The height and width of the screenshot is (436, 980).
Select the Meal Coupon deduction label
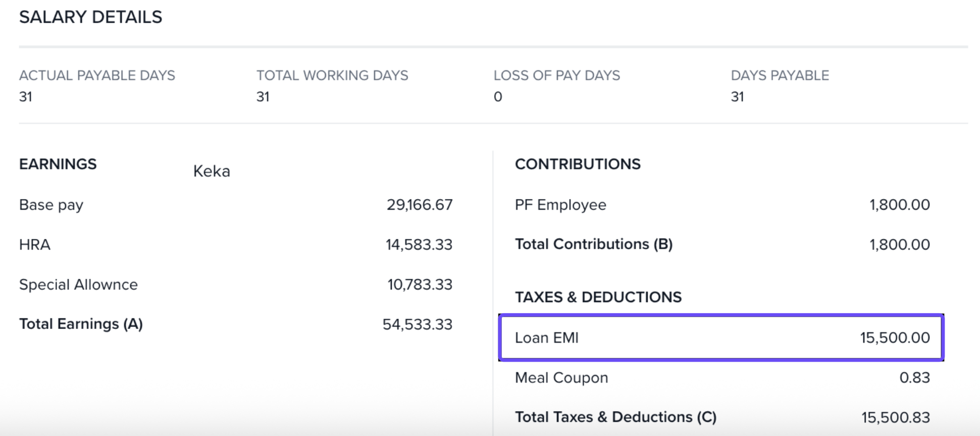click(x=561, y=378)
